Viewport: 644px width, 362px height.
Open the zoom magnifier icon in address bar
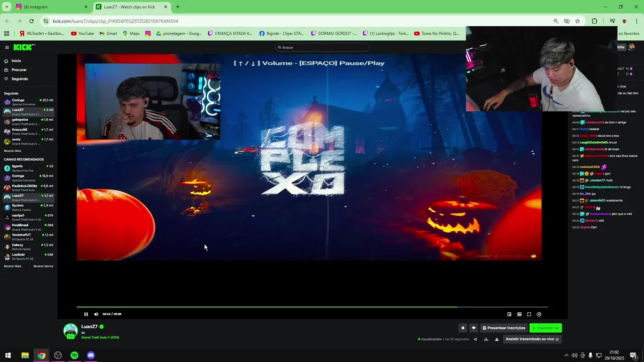555,21
